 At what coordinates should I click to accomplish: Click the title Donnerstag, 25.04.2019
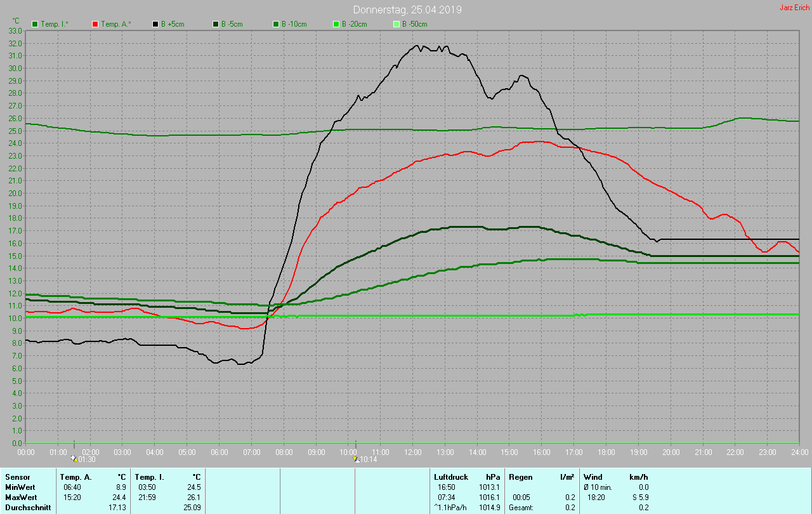[x=407, y=10]
